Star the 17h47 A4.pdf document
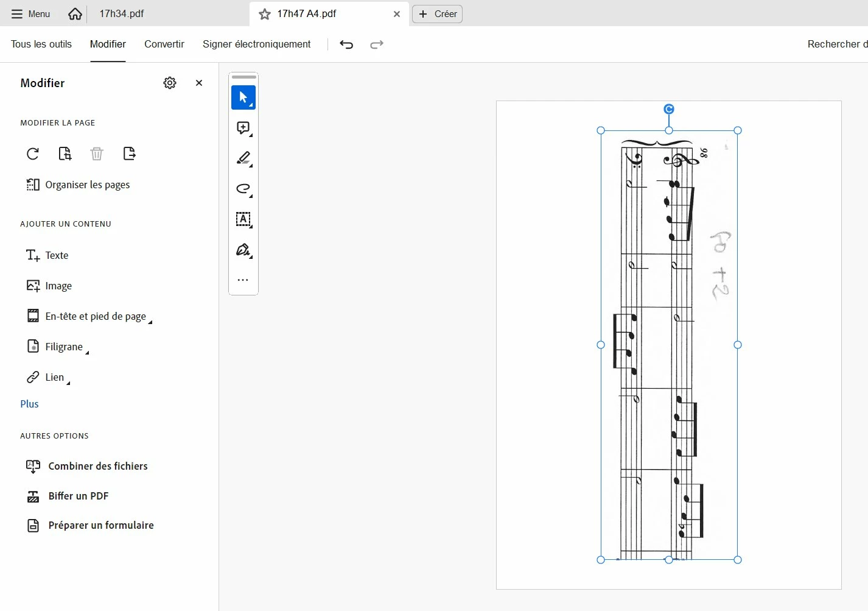The height and width of the screenshot is (611, 868). pos(265,14)
